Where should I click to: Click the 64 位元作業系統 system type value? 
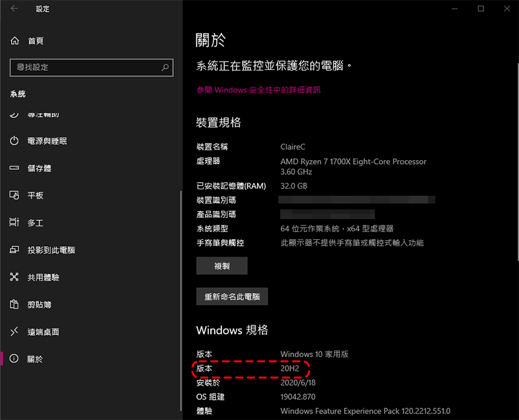337,229
